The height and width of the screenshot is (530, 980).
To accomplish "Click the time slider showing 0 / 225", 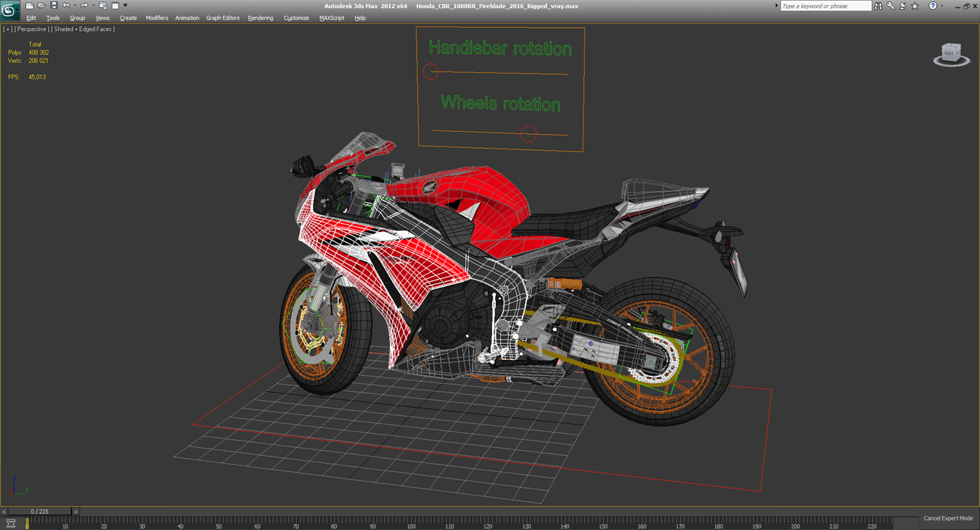I will click(x=40, y=511).
